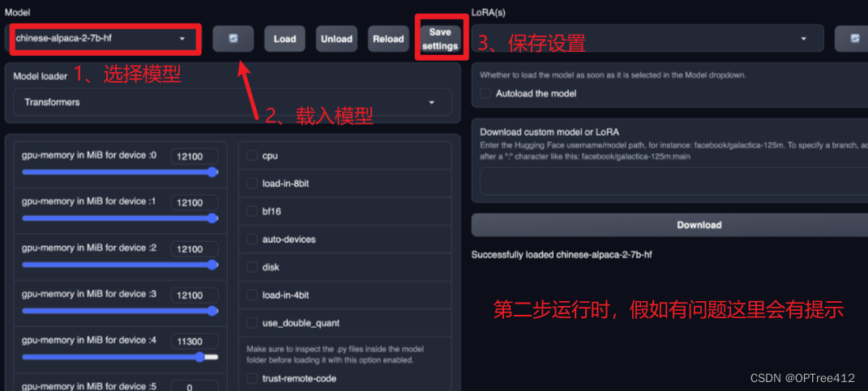This screenshot has height=391, width=868.
Task: Expand the Transformers model loader dropdown
Action: (x=233, y=102)
